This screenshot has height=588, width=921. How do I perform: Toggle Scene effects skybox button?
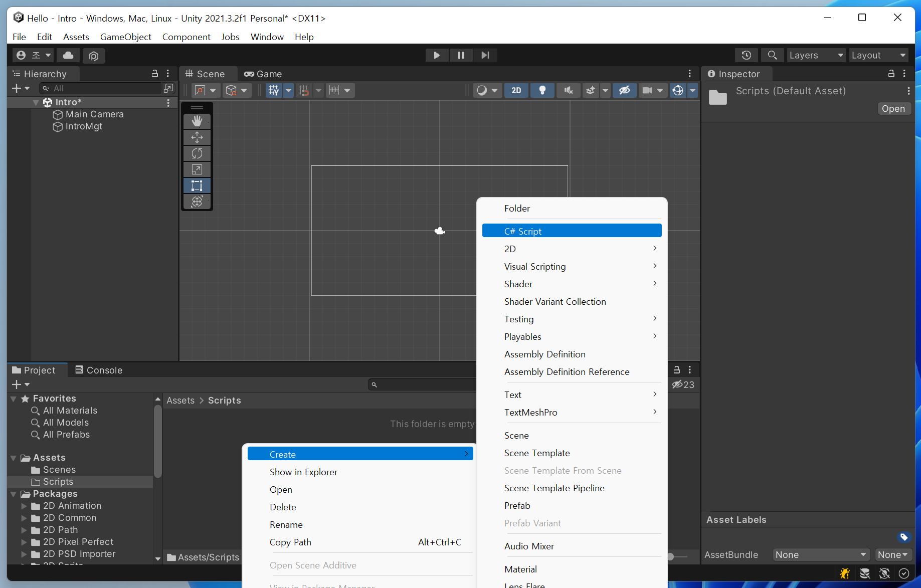pos(591,90)
